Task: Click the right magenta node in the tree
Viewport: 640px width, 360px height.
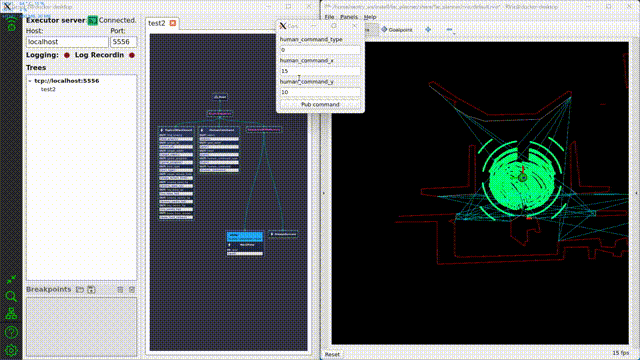Action: coord(264,130)
